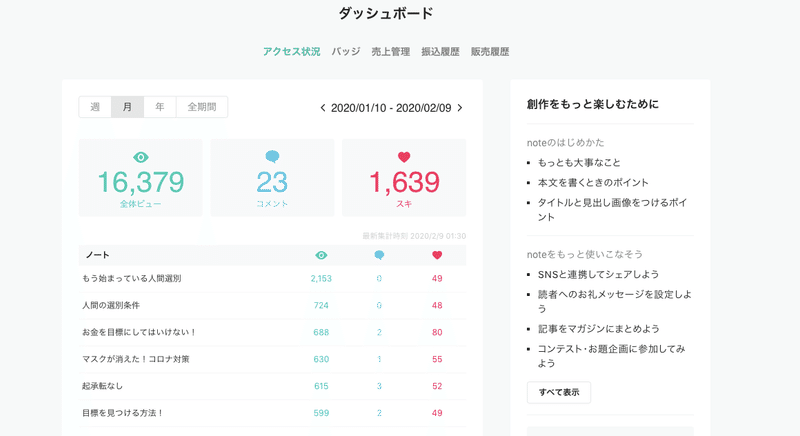Screen dimensions: 800x436
Task: Click the ダッシュボード page title
Action: (386, 13)
